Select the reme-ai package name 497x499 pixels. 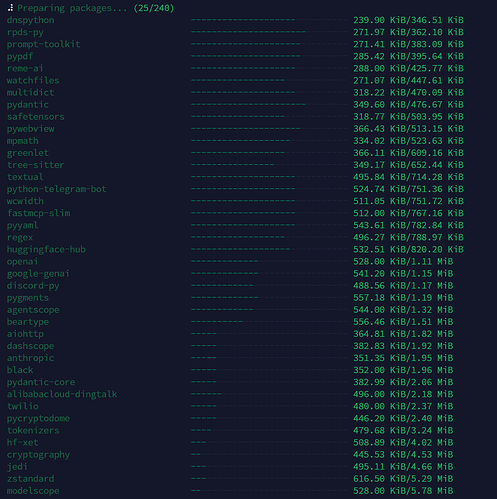point(25,68)
